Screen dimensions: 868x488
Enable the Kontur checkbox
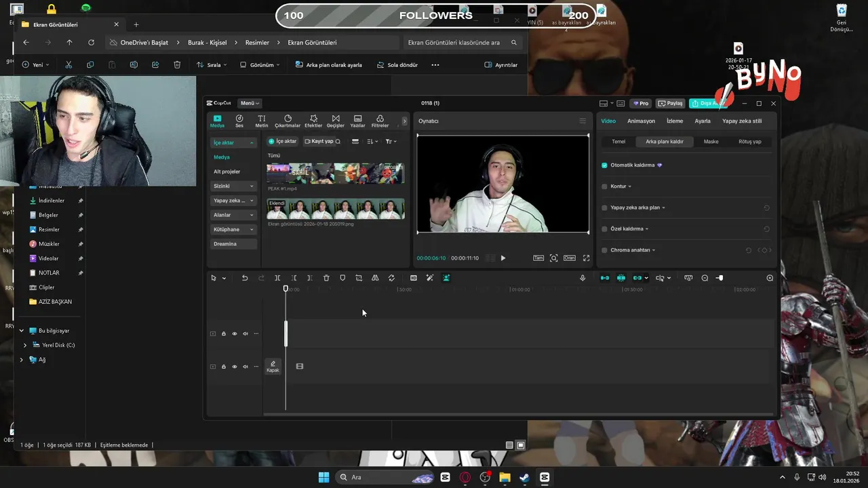click(x=604, y=186)
